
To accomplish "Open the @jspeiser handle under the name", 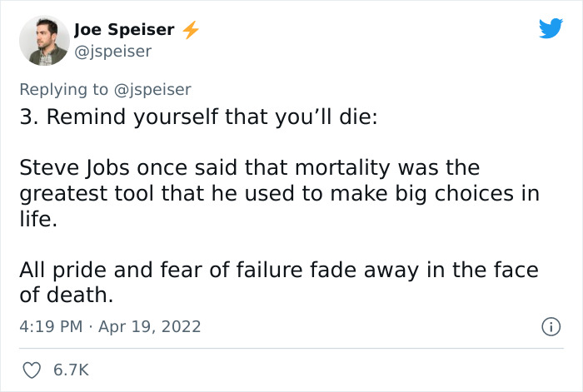I will [x=112, y=52].
